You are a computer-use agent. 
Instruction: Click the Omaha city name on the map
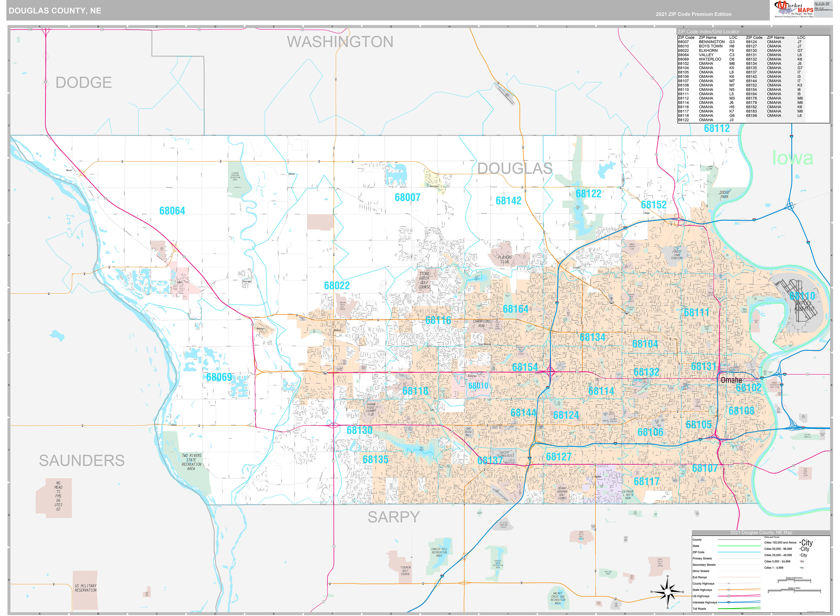(x=731, y=380)
